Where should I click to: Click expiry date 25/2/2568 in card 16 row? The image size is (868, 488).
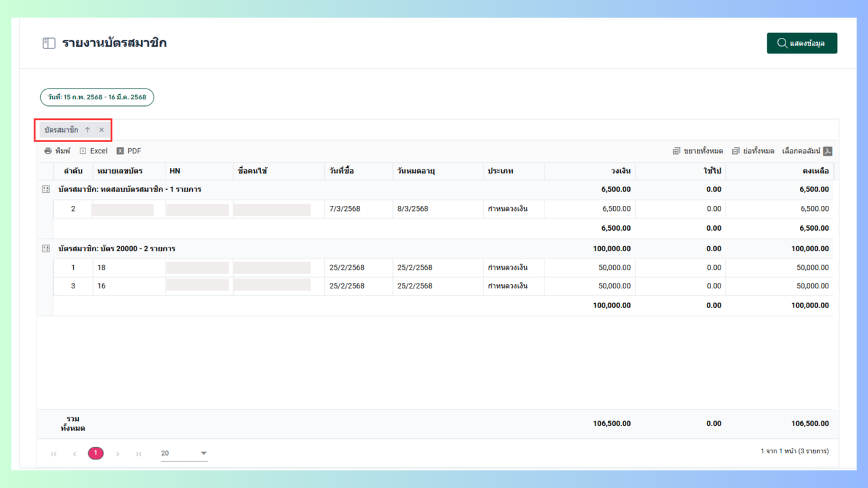(x=415, y=286)
